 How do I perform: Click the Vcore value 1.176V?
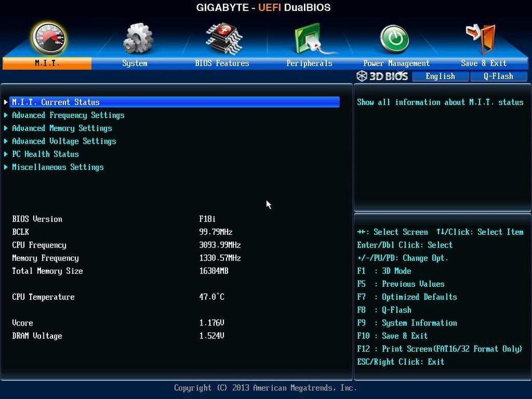212,323
